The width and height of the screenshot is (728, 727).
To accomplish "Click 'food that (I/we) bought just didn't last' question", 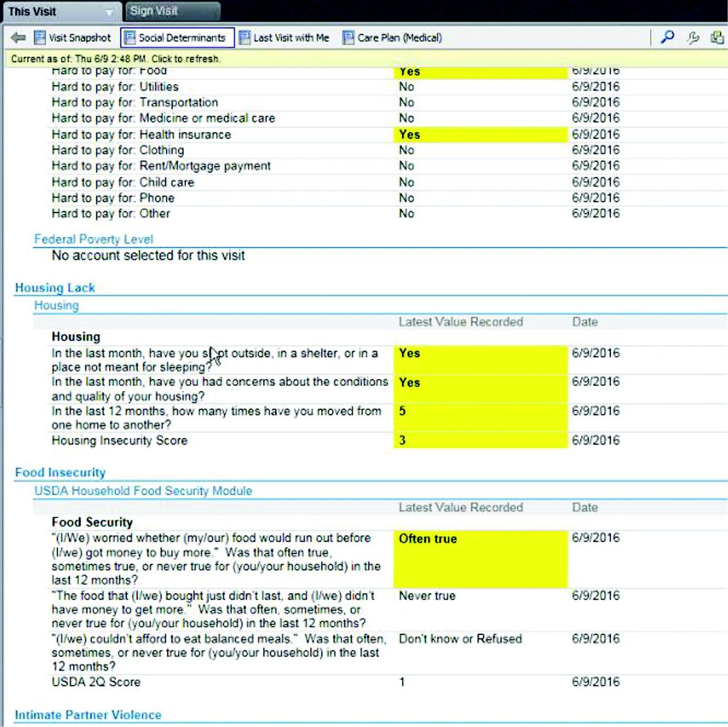I will point(213,609).
